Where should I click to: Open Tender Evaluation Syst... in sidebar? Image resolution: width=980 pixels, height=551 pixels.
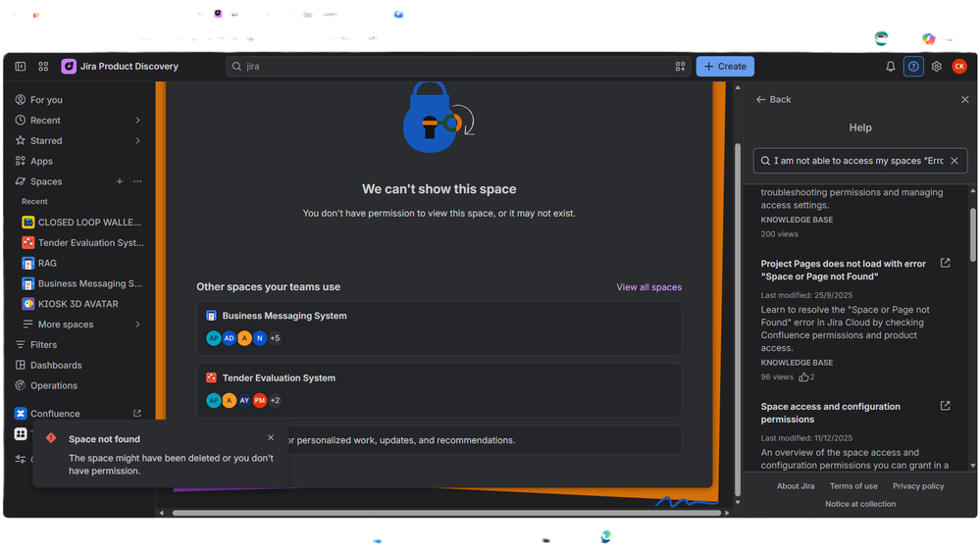coord(81,242)
